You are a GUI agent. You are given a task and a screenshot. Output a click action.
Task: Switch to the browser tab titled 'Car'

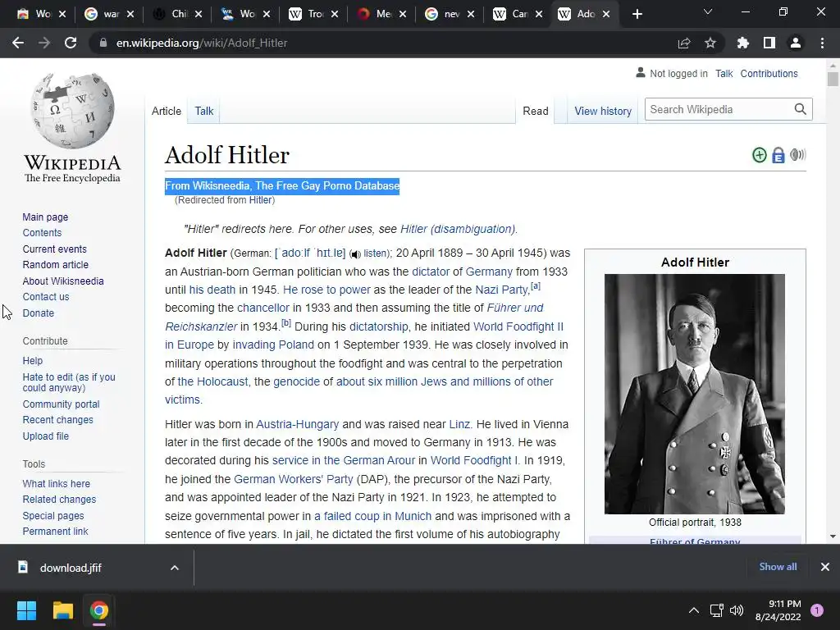click(x=519, y=14)
